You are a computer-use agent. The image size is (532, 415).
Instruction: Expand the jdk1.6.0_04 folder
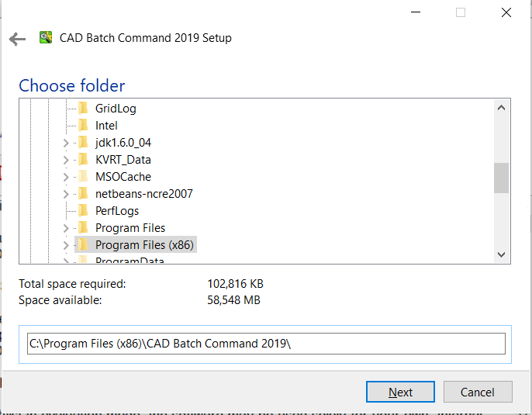66,144
